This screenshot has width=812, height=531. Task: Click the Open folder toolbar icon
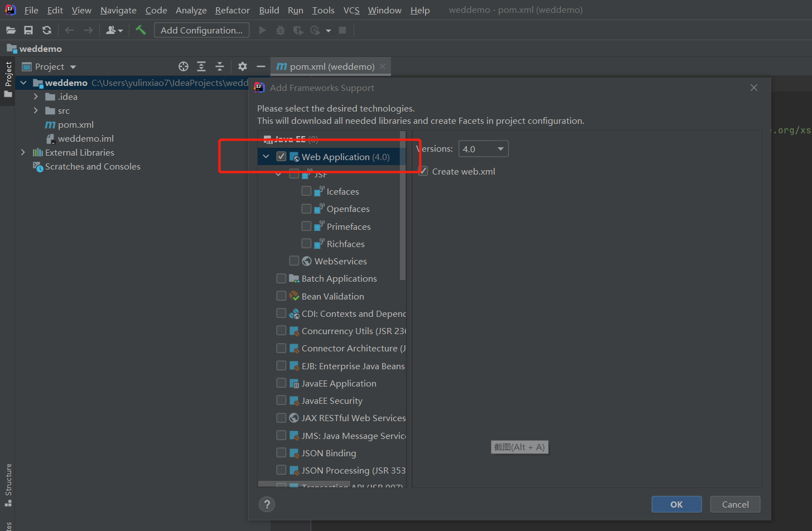pyautogui.click(x=11, y=30)
